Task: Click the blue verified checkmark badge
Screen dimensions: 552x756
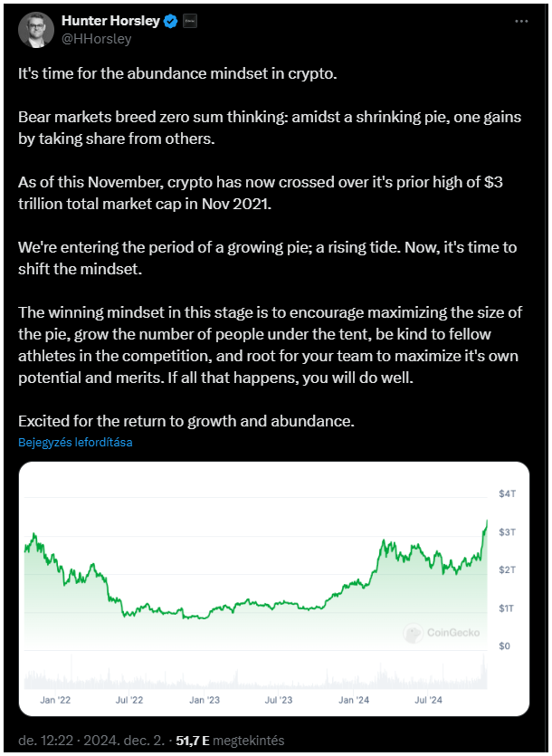Action: [x=171, y=21]
